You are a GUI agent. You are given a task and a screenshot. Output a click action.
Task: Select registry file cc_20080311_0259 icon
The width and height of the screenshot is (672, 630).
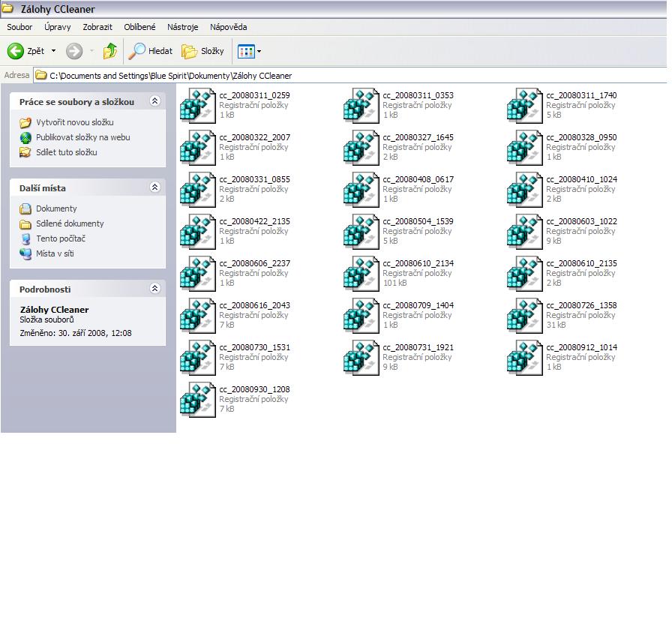pos(198,105)
